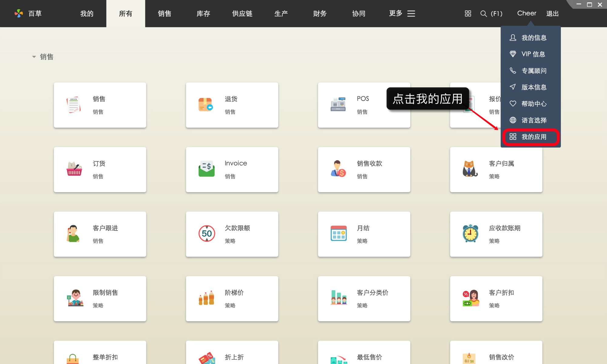Click the 客户折扣 discount woman icon
The width and height of the screenshot is (607, 364).
point(471,298)
